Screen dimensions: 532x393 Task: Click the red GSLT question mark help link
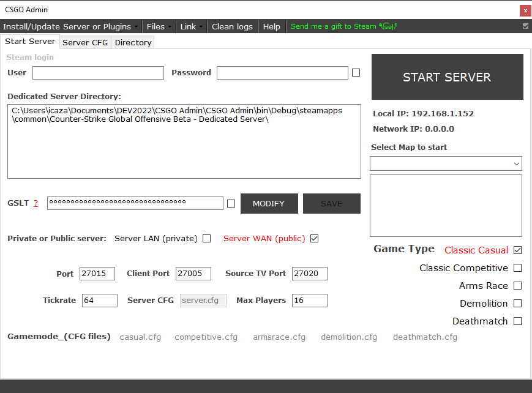[36, 203]
